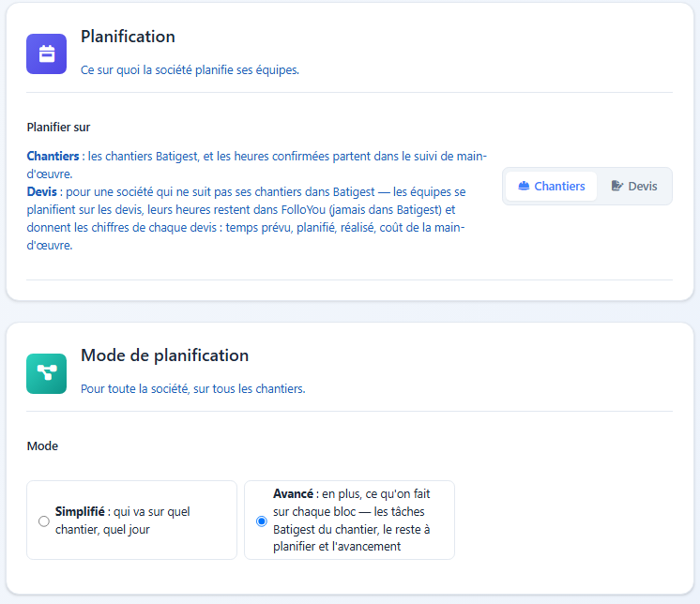Switch planning to the Devis option

634,186
